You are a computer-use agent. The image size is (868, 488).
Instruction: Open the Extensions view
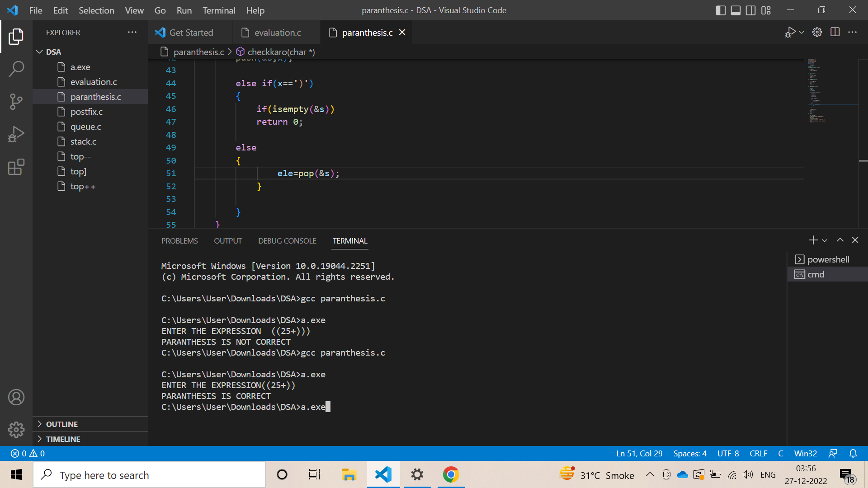click(16, 167)
